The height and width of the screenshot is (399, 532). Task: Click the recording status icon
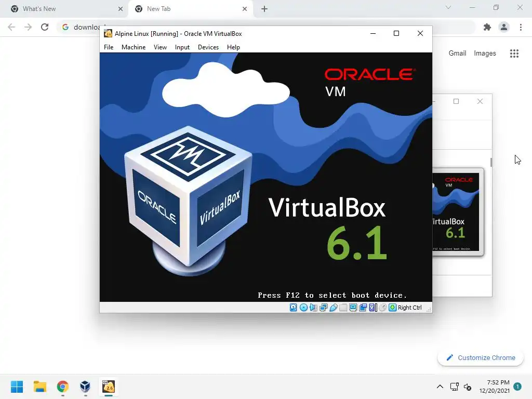(x=363, y=308)
